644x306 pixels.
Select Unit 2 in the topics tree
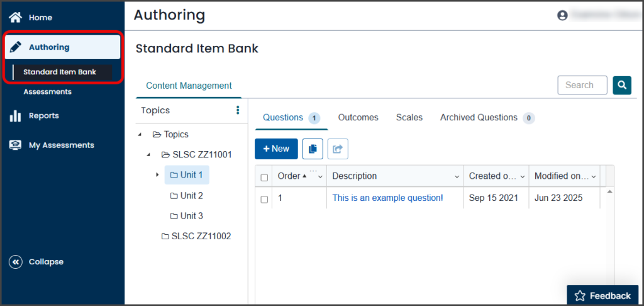tap(187, 196)
